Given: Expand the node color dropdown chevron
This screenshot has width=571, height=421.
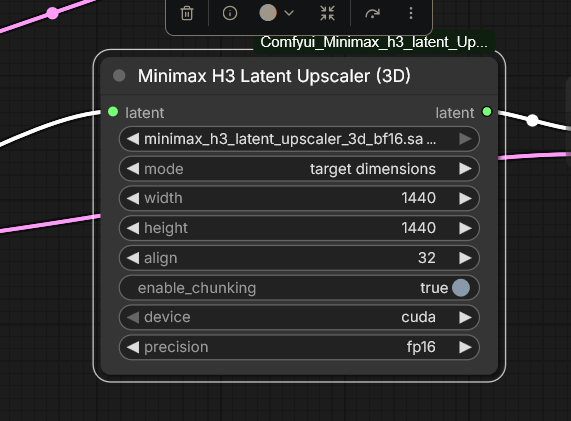Looking at the screenshot, I should [x=289, y=13].
